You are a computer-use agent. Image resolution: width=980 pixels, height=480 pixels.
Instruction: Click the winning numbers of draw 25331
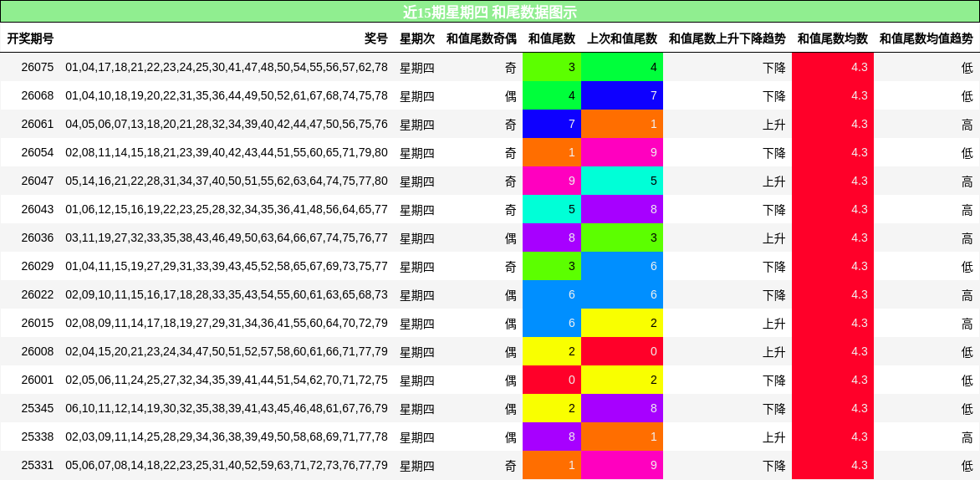click(x=227, y=465)
